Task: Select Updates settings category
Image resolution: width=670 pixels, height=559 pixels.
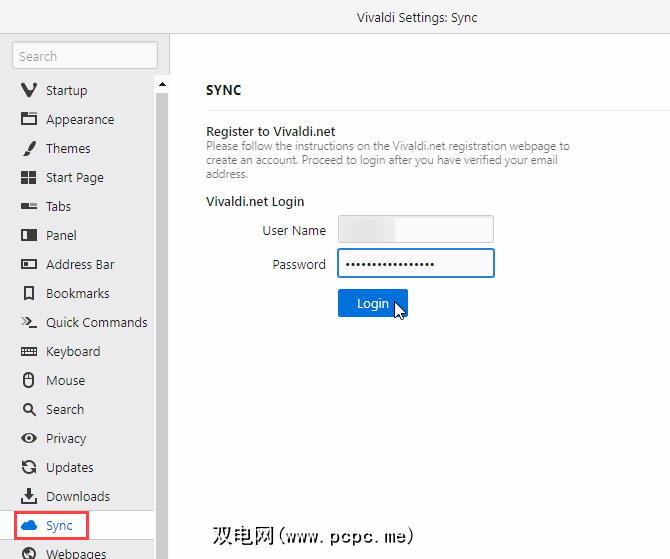Action: pyautogui.click(x=77, y=468)
